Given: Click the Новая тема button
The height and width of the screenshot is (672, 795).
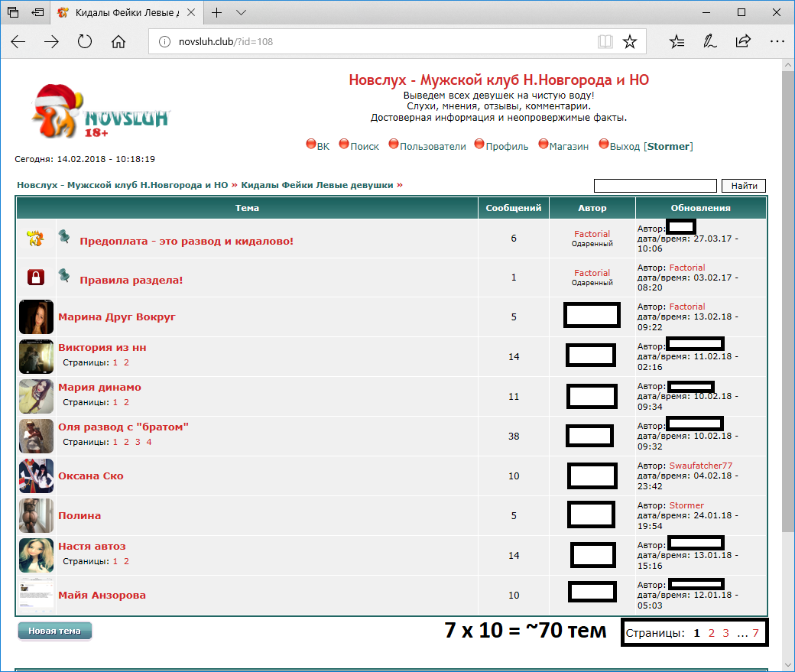Looking at the screenshot, I should pos(54,631).
